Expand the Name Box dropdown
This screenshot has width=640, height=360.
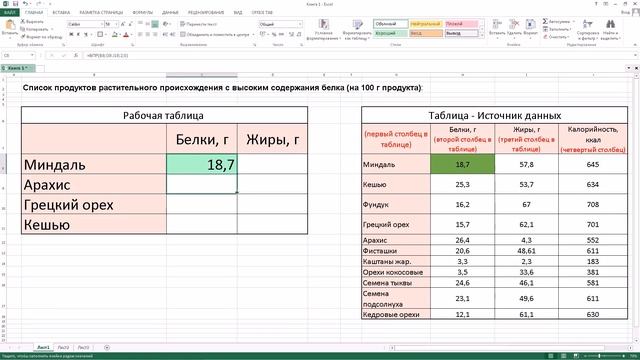click(x=32, y=55)
